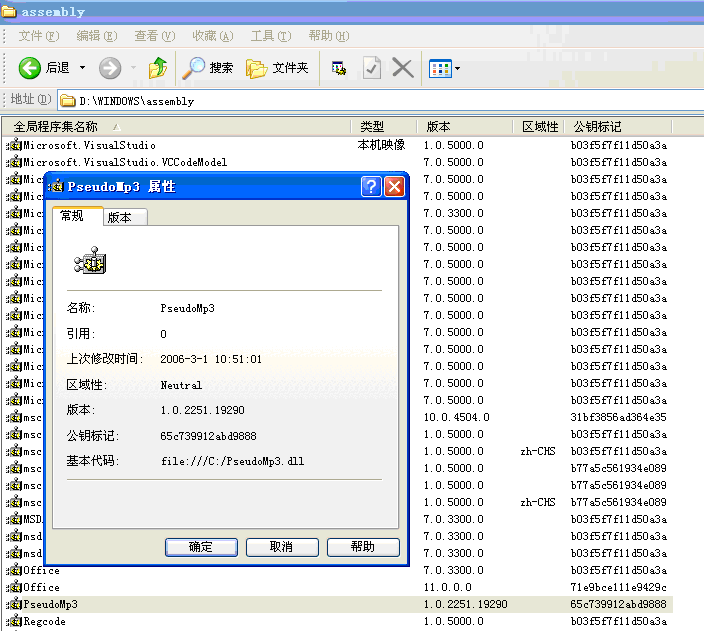This screenshot has height=631, width=704.
Task: Open the Back button history dropdown arrow
Action: click(82, 68)
